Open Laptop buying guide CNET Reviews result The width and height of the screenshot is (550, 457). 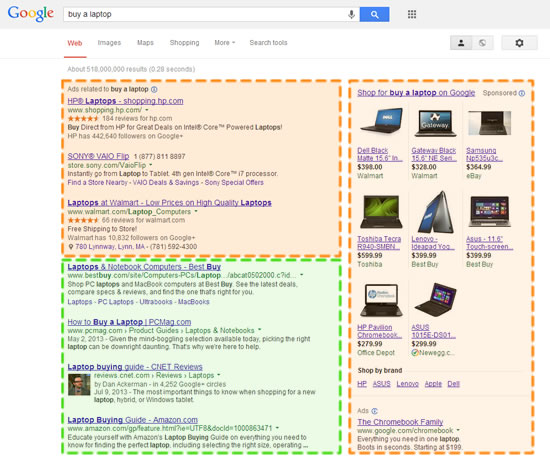click(x=135, y=367)
